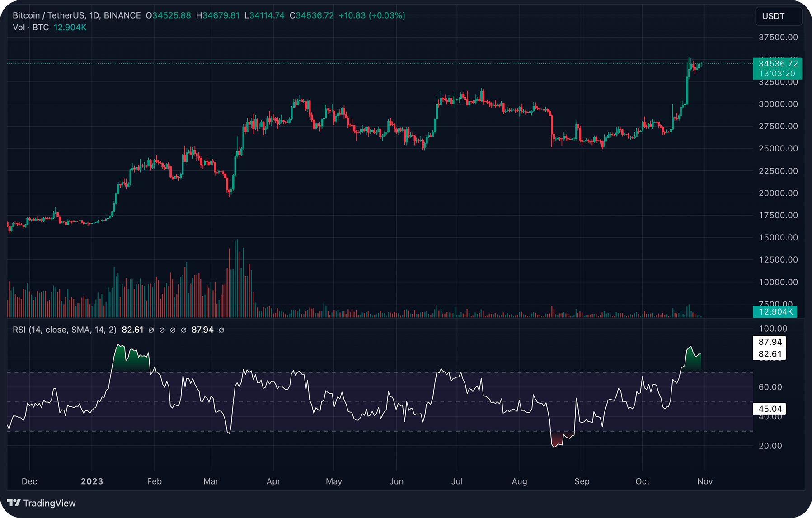Viewport: 812px width, 518px height.
Task: Click the Nov label on time axis
Action: 705,481
